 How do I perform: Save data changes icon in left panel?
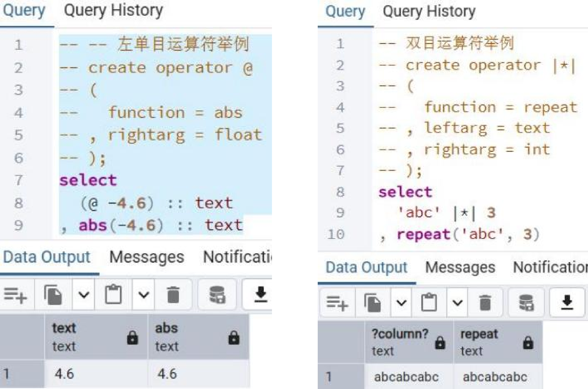point(217,295)
